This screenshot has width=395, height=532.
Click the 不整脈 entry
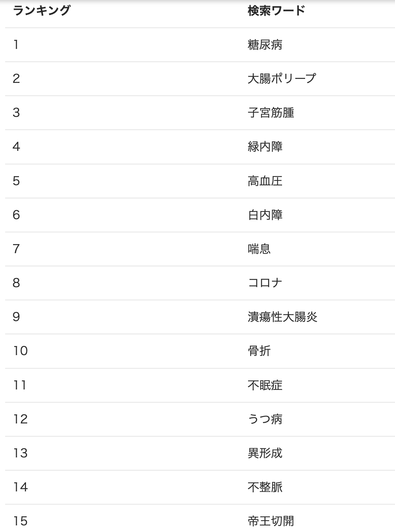(x=265, y=487)
